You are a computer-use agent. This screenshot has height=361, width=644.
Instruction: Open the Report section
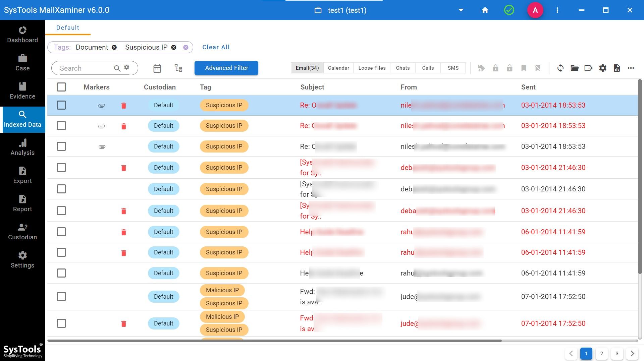22,204
